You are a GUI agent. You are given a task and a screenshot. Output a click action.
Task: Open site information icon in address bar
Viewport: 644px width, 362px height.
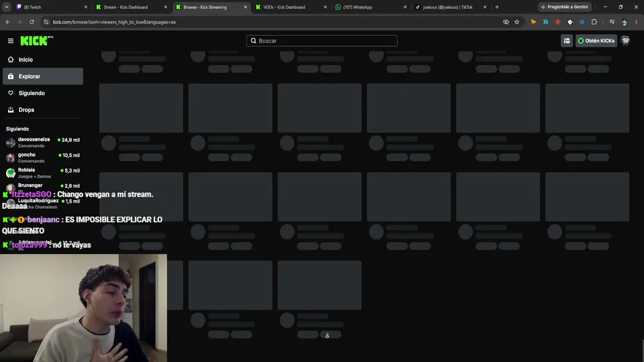(x=46, y=22)
